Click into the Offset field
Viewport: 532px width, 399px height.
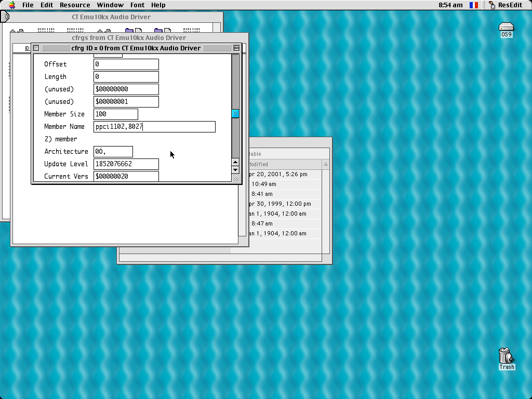[126, 64]
